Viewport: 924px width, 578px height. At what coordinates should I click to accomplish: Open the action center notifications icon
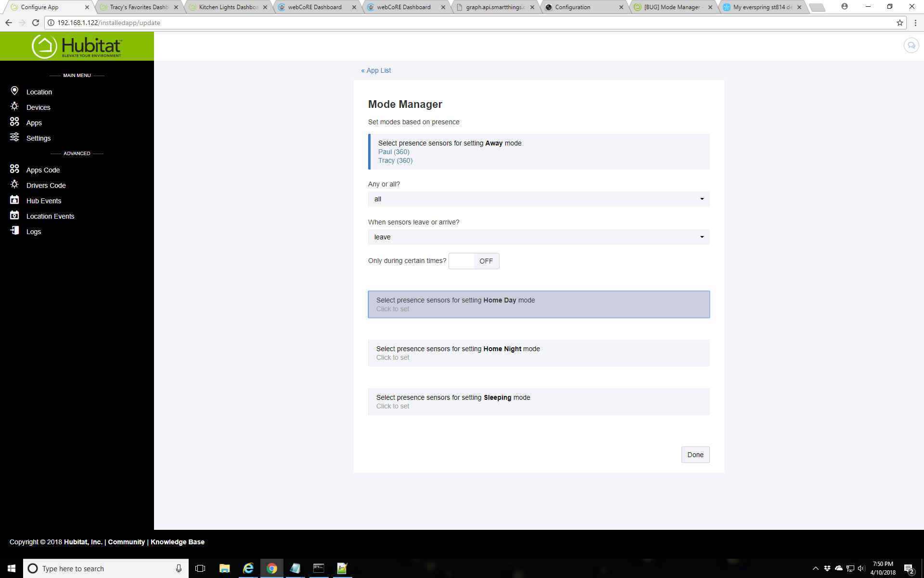coord(909,569)
